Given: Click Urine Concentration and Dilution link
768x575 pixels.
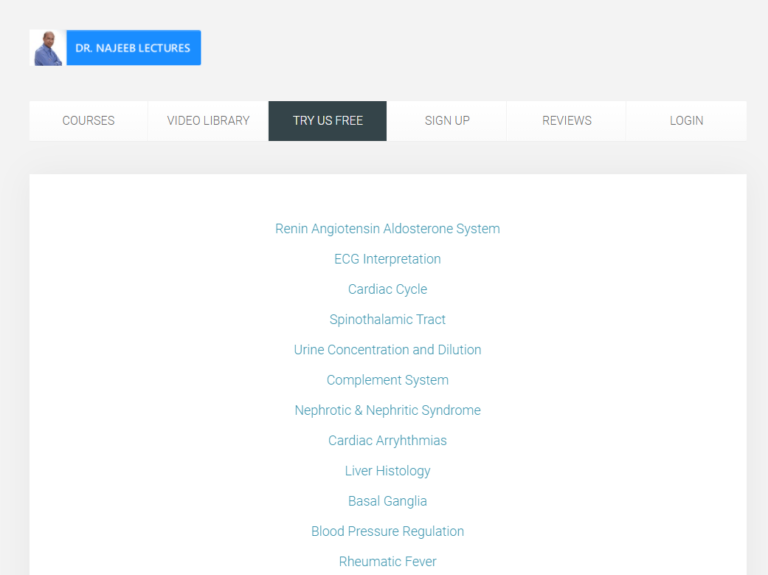Looking at the screenshot, I should (387, 350).
